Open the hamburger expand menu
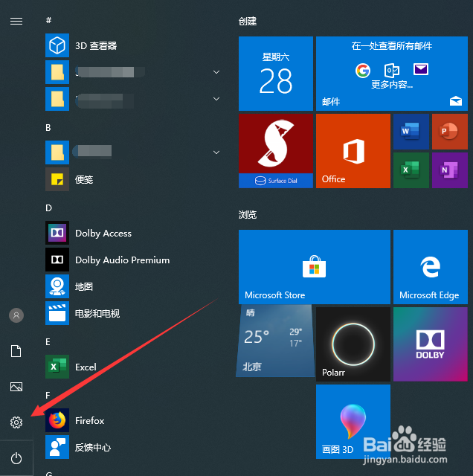Image resolution: width=473 pixels, height=476 pixels. 16,21
